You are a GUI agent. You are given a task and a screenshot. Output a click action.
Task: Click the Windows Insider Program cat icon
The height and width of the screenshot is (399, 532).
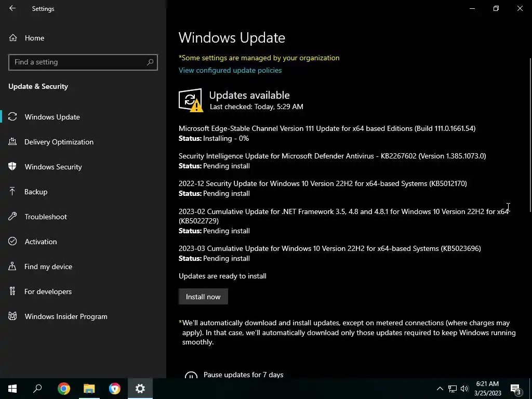coord(12,316)
